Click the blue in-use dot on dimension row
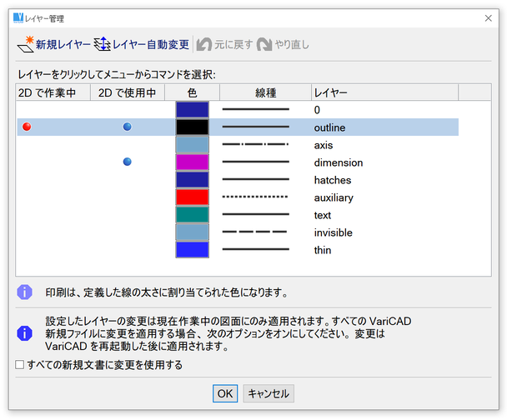Image resolution: width=507 pixels, height=420 pixels. 127,162
